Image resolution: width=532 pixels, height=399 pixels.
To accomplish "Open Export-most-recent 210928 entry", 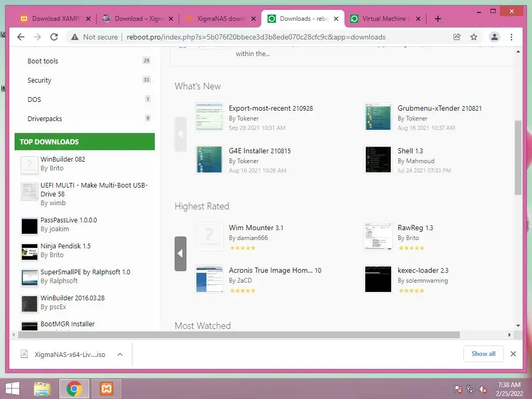I will 271,108.
